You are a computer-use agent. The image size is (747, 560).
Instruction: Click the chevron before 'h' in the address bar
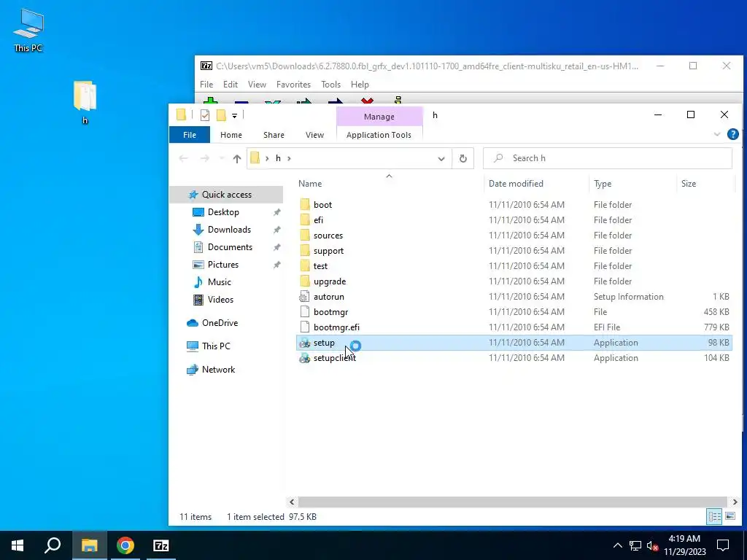pos(267,158)
